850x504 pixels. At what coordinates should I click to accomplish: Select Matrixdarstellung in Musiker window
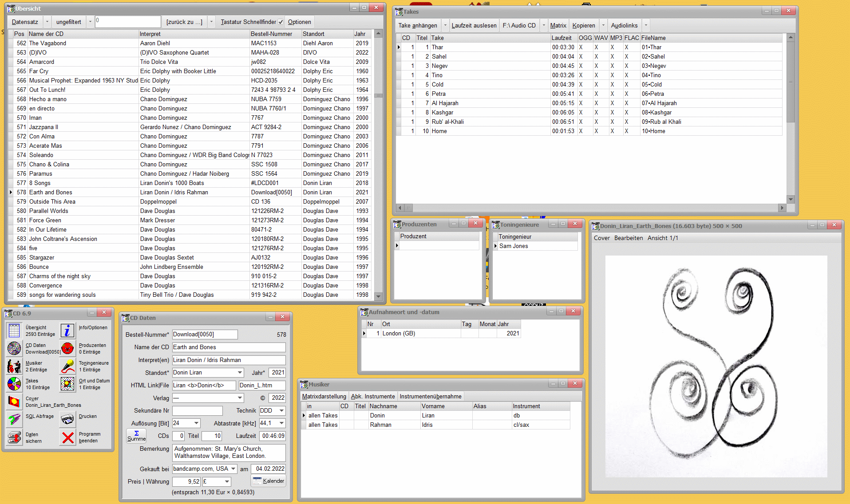pyautogui.click(x=324, y=396)
